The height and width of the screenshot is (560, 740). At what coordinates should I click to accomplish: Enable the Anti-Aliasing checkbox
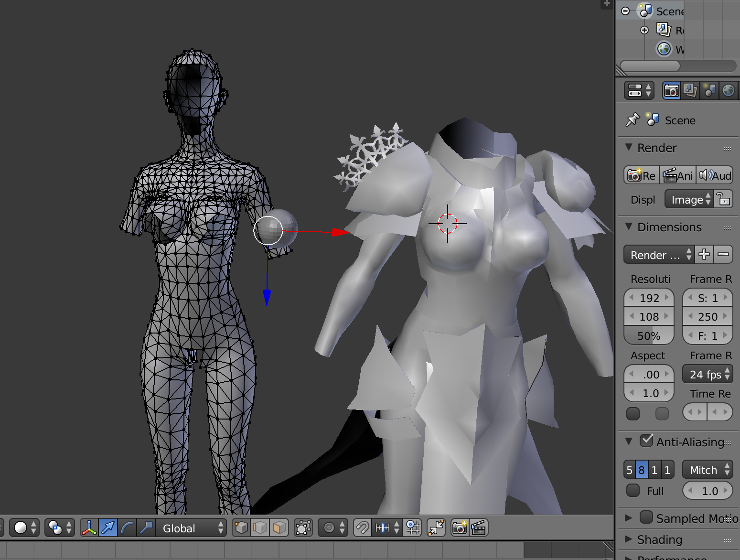click(646, 441)
